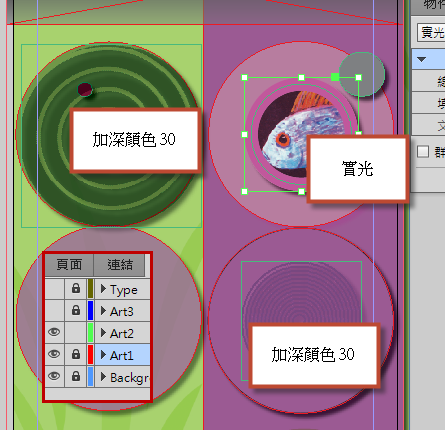This screenshot has width=445, height=430.
Task: Toggle the lock icon on Type layer
Action: pyautogui.click(x=76, y=289)
